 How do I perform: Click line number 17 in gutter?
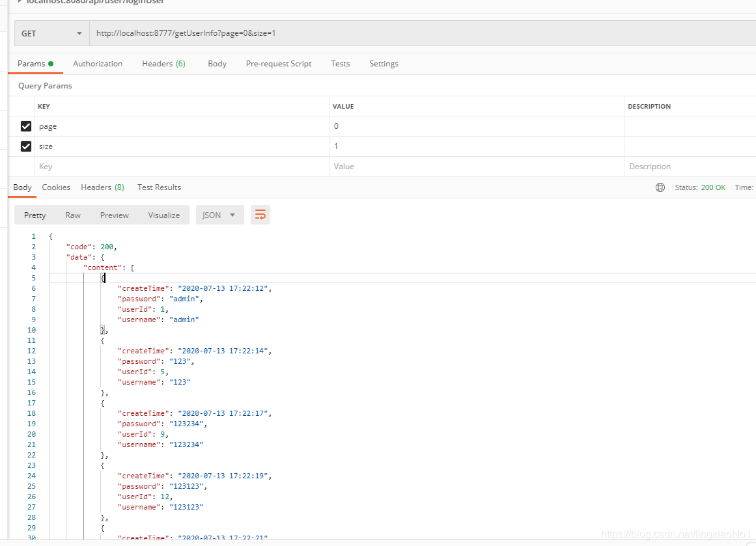(x=31, y=403)
